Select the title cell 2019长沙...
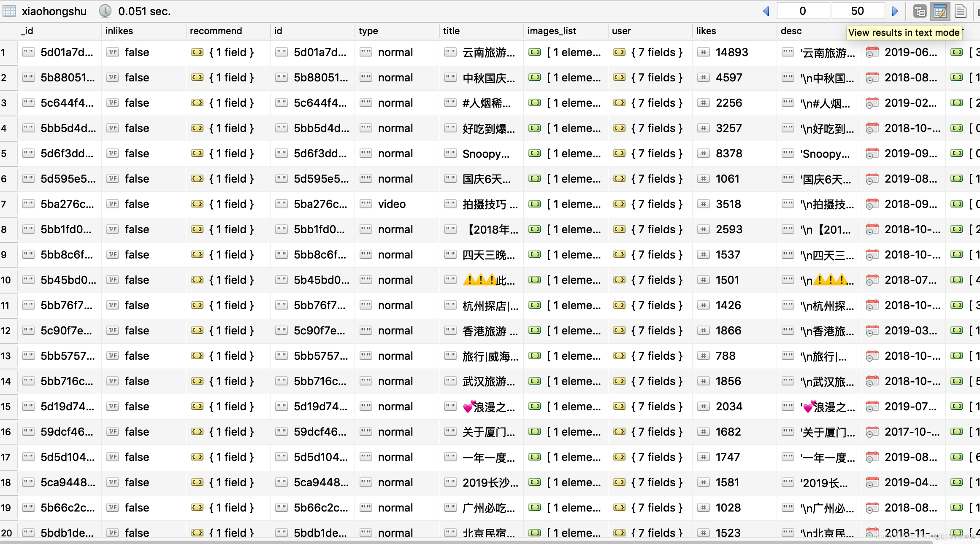Screen dimensions: 980x544 [x=481, y=482]
